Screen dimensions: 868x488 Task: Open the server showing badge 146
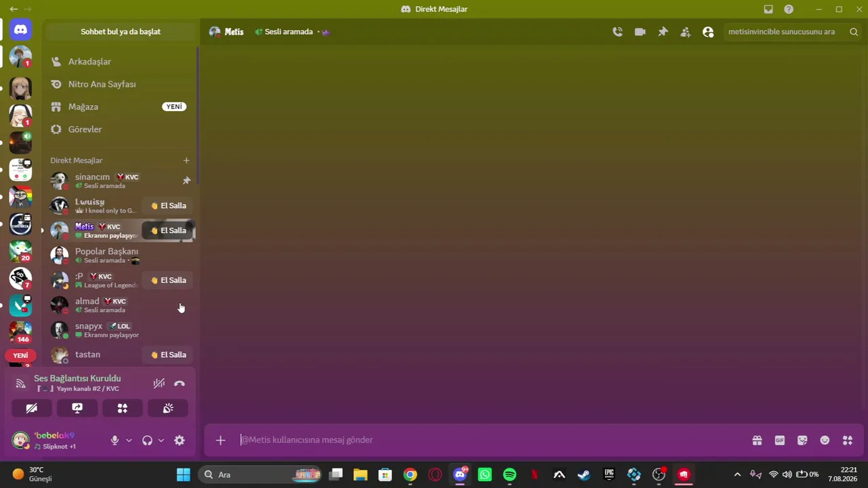(x=20, y=333)
